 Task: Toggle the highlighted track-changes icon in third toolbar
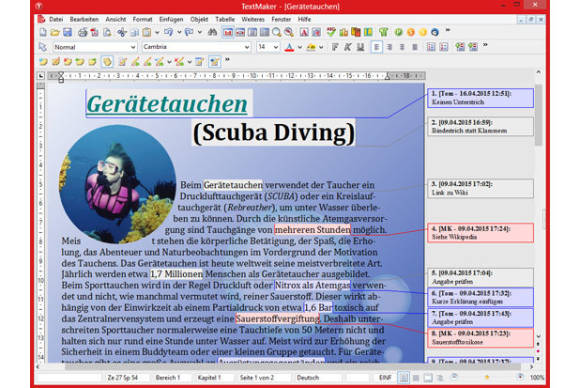215,62
